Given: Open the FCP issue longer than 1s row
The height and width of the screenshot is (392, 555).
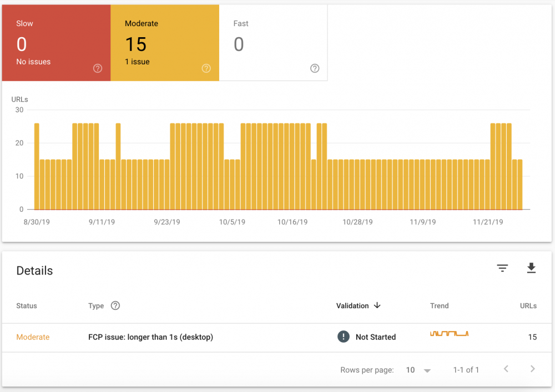Looking at the screenshot, I should coord(150,337).
